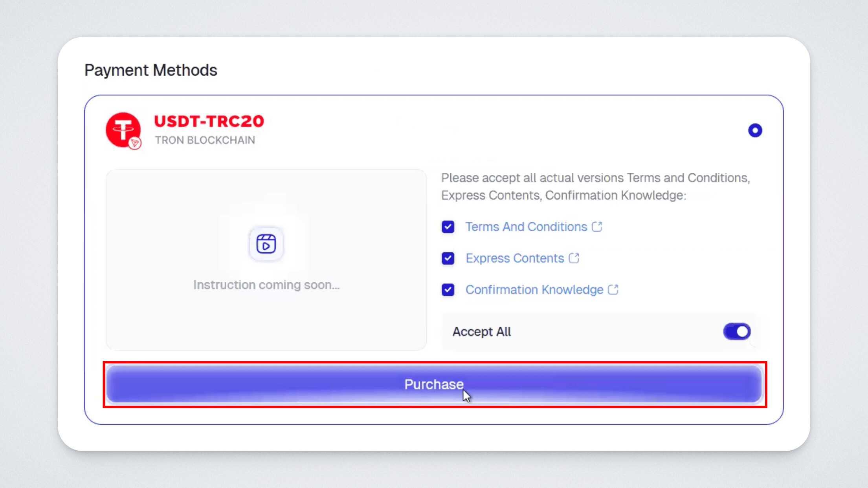This screenshot has width=868, height=488.
Task: Open the Terms And Conditions link
Action: coord(526,227)
